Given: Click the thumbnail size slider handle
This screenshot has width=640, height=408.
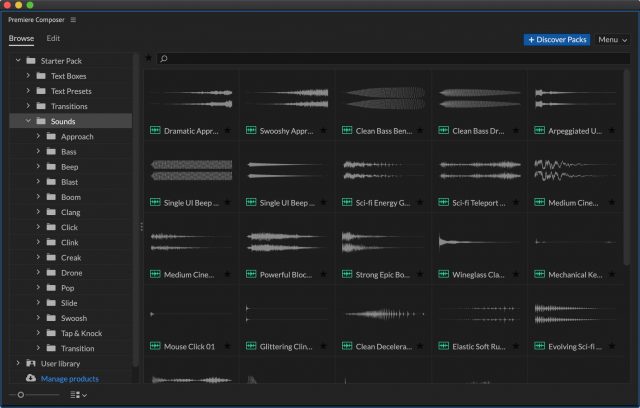Looking at the screenshot, I should click(x=20, y=395).
